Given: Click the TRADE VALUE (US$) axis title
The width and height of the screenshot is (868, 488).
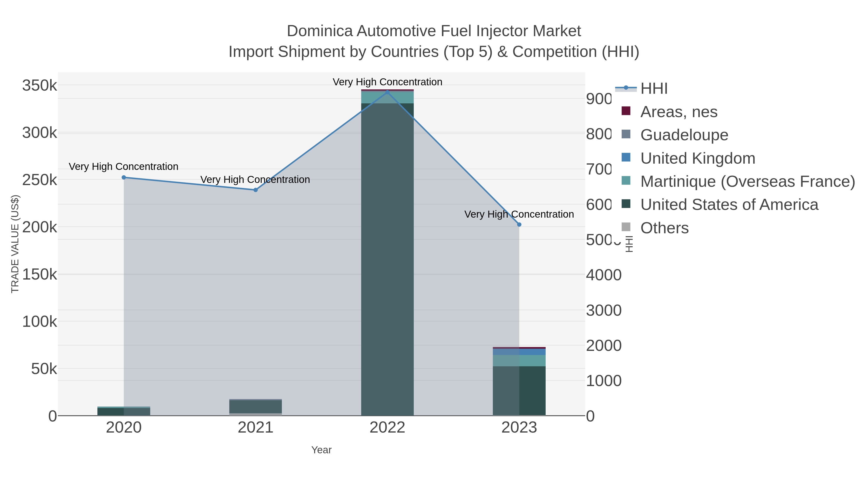Looking at the screenshot, I should [15, 244].
